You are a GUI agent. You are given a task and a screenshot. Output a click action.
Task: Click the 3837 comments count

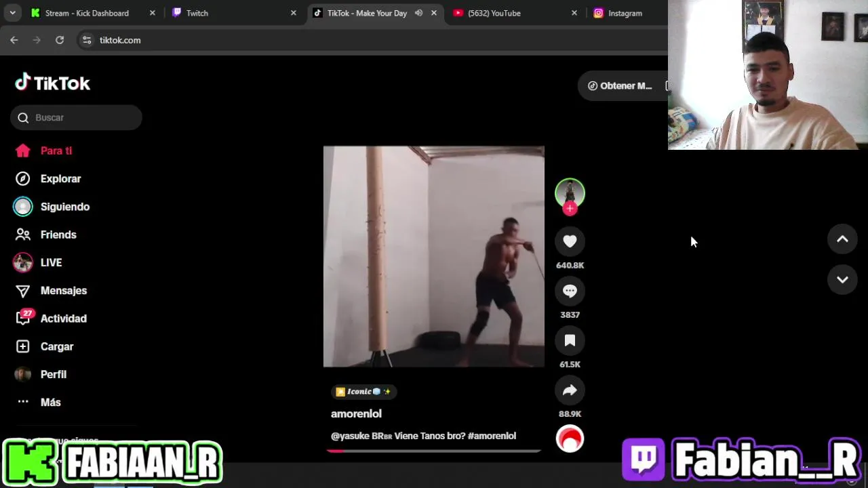[x=570, y=314]
